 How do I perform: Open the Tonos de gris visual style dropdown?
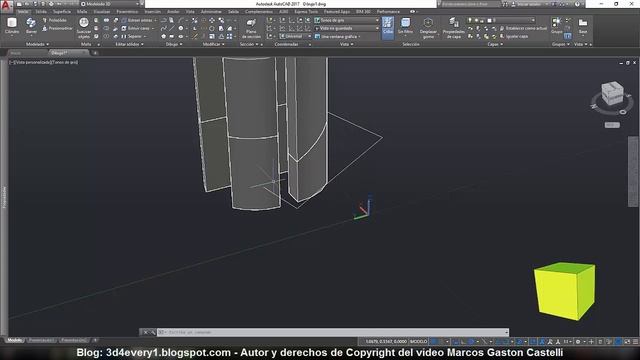pyautogui.click(x=347, y=20)
